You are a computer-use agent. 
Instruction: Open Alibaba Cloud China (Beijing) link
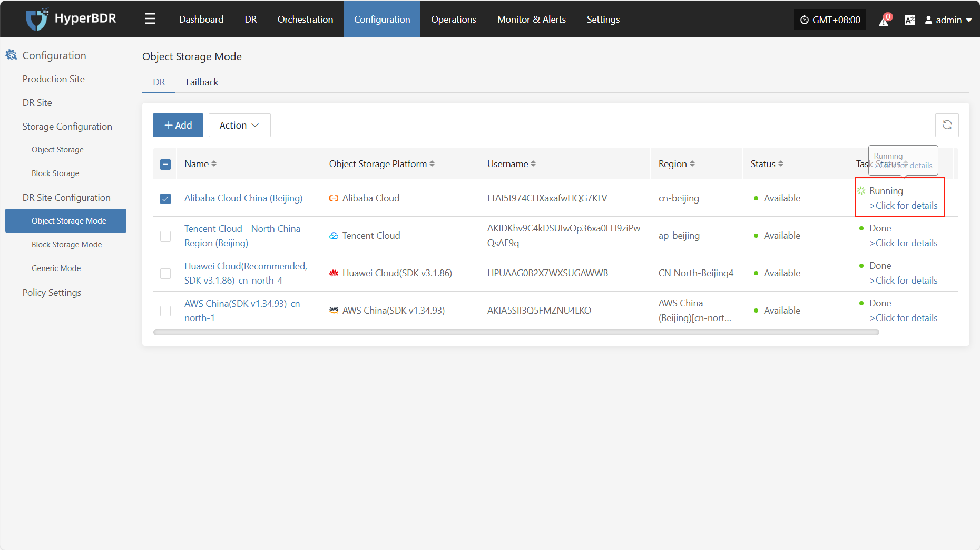pos(243,198)
